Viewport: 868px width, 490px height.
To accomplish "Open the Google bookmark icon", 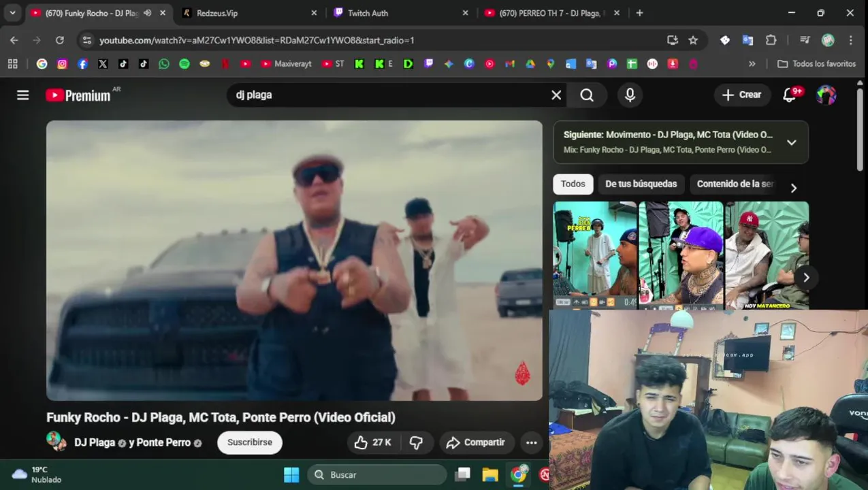I will click(42, 64).
